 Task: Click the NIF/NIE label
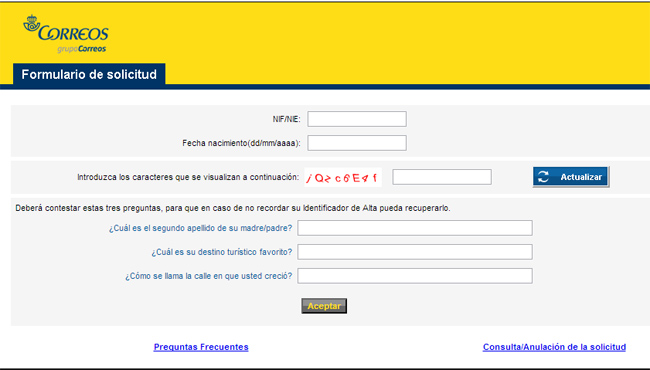click(286, 119)
